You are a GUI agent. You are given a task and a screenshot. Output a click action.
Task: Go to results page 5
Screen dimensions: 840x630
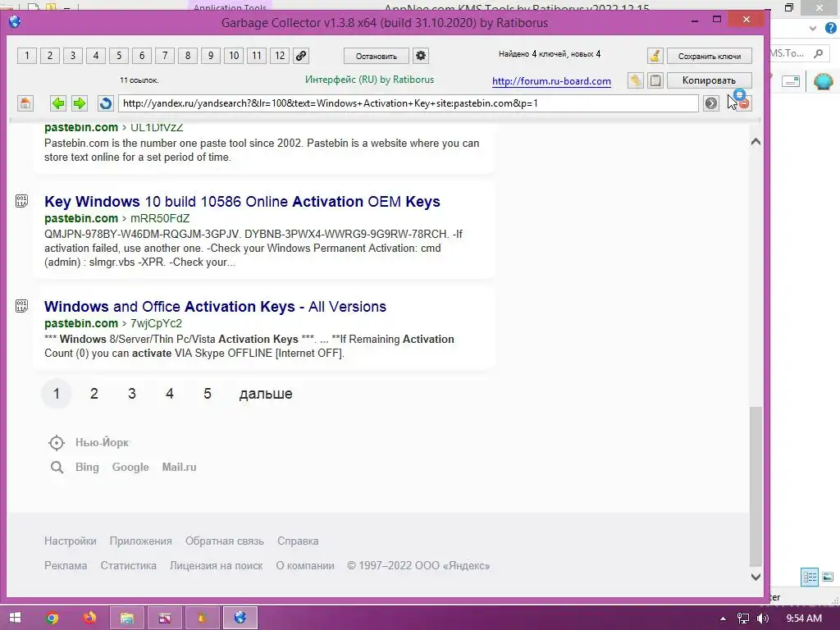(208, 394)
